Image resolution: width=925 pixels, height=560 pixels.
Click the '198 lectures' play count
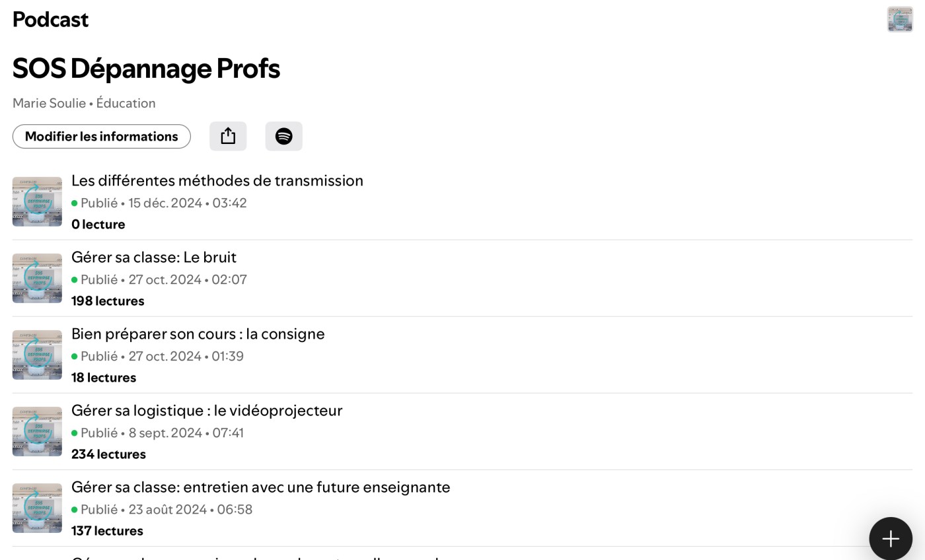(108, 301)
